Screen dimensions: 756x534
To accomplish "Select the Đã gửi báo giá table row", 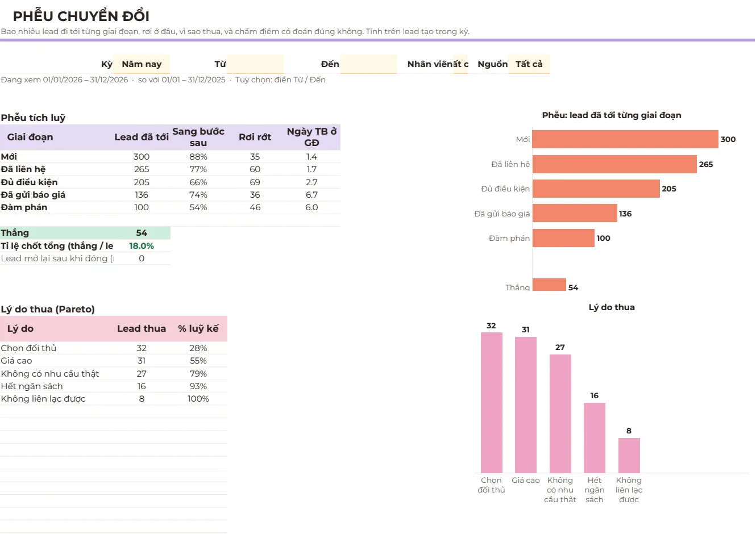I will (x=170, y=195).
